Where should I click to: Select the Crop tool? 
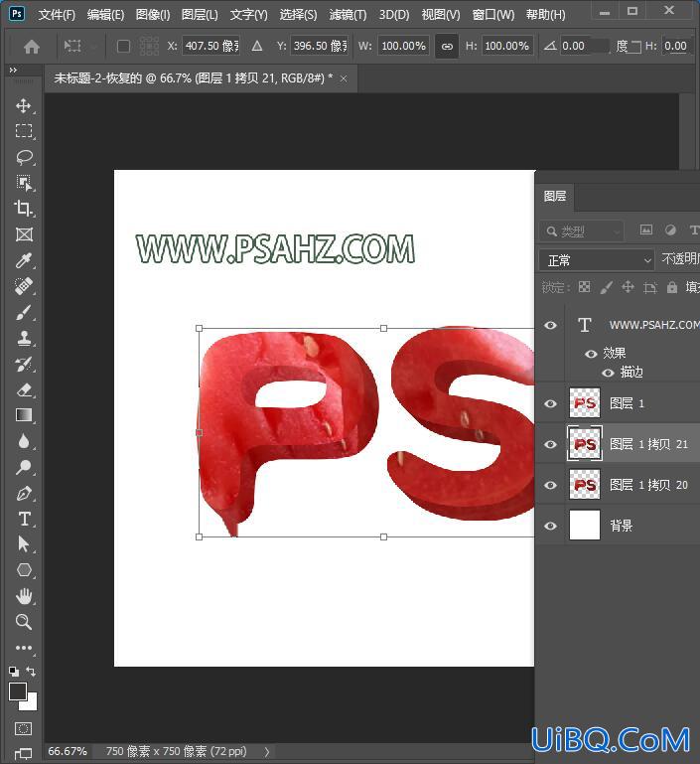(x=24, y=209)
